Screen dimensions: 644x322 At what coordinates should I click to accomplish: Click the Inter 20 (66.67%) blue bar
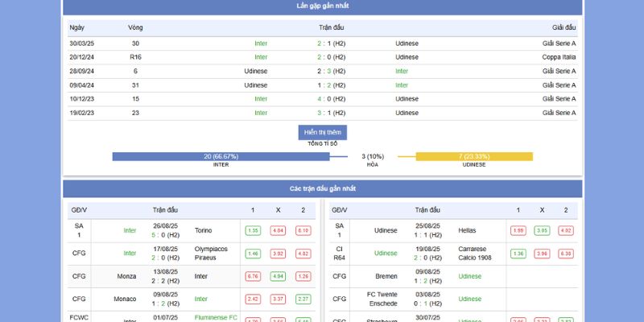[221, 156]
